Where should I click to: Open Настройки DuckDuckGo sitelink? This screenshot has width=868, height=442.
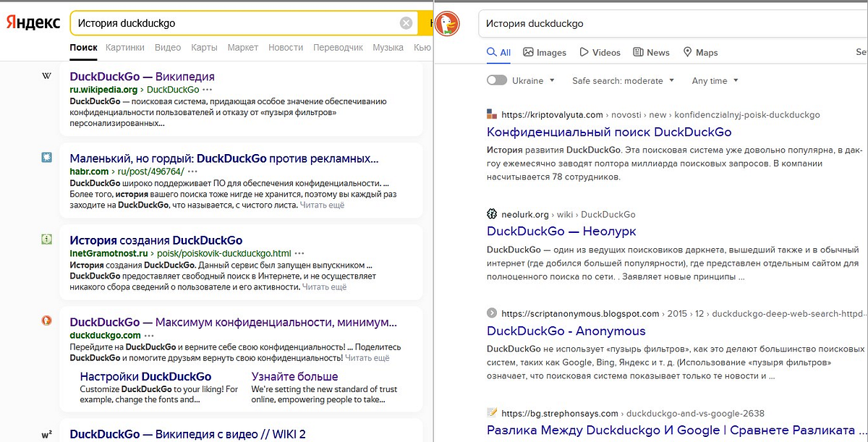click(x=145, y=376)
